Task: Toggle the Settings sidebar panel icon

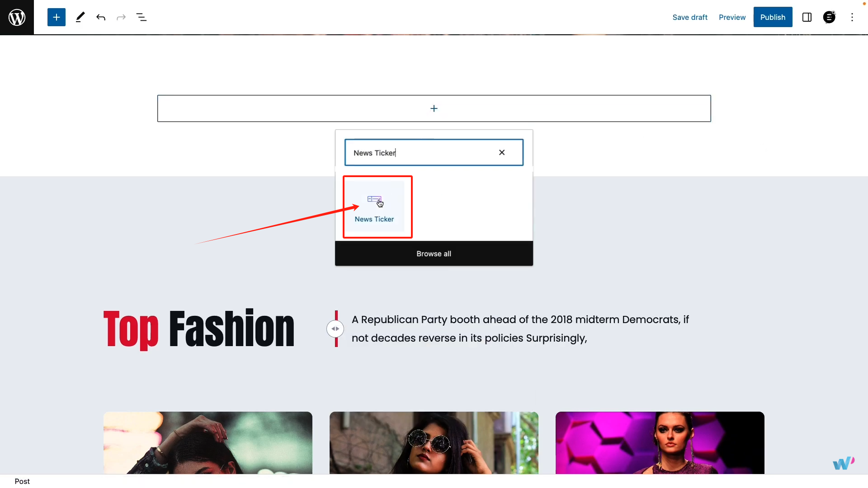Action: coord(807,17)
